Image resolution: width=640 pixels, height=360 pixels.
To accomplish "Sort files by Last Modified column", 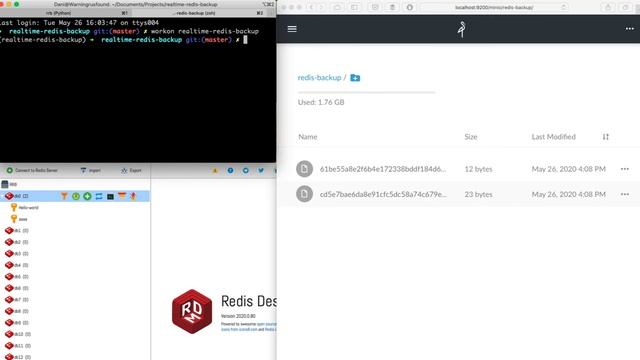I will click(553, 137).
